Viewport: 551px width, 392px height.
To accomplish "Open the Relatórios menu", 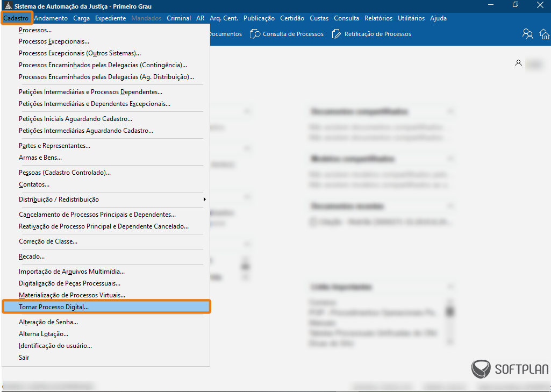I will click(x=378, y=18).
